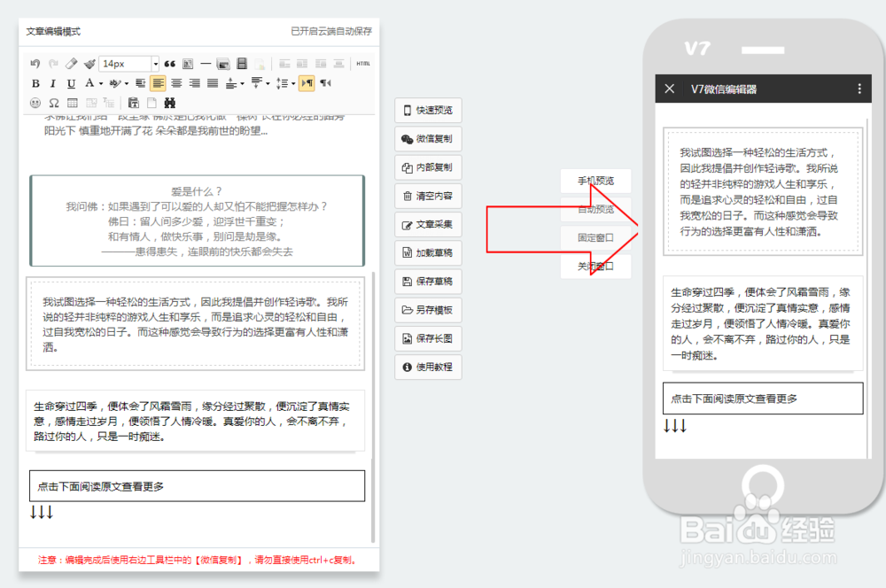Viewport: 886px width, 588px height.
Task: Click the 保存草稿 save draft option
Action: [x=428, y=282]
